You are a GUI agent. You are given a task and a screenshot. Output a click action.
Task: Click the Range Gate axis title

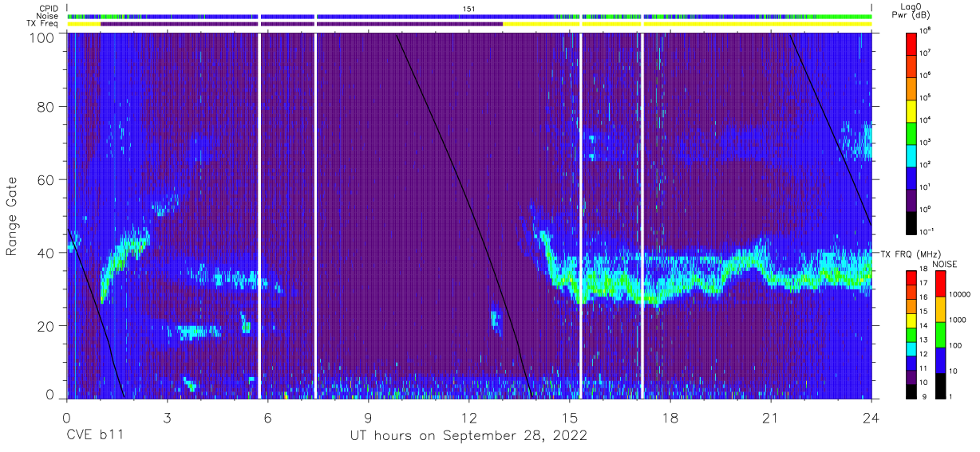click(12, 217)
